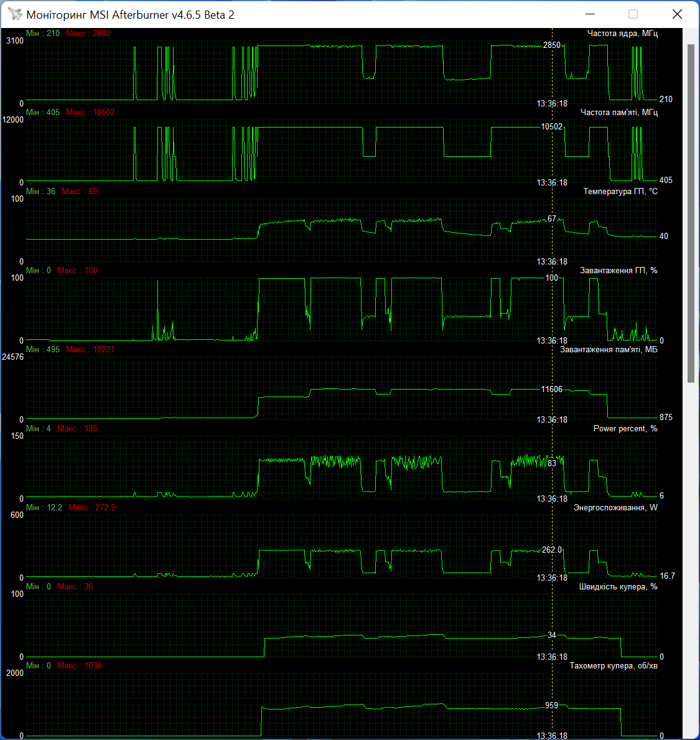Image resolution: width=700 pixels, height=740 pixels.
Task: Click the 'Мін : 495' memory usage value
Action: (43, 350)
